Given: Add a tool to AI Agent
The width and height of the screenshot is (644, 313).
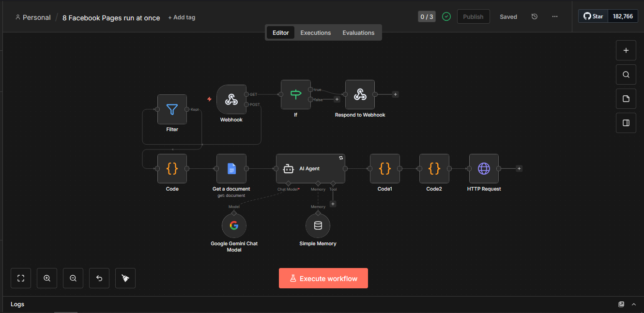Looking at the screenshot, I should tap(333, 204).
